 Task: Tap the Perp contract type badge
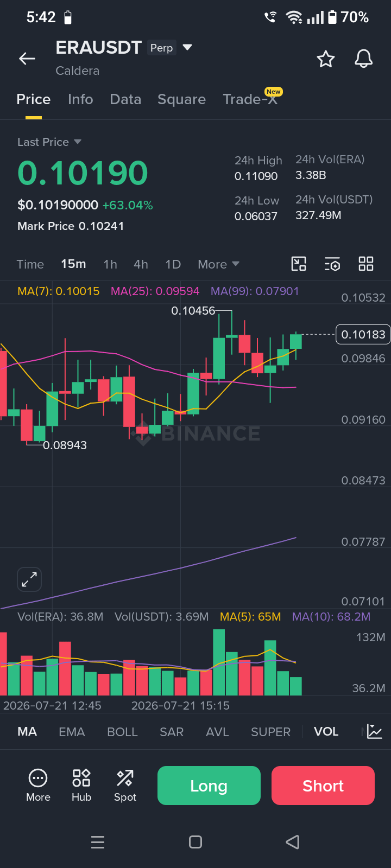click(x=162, y=48)
